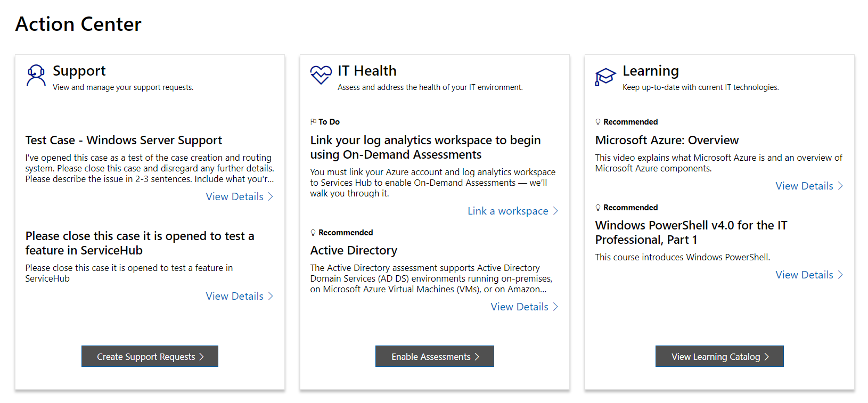Click the Create Support Requests button

(150, 356)
